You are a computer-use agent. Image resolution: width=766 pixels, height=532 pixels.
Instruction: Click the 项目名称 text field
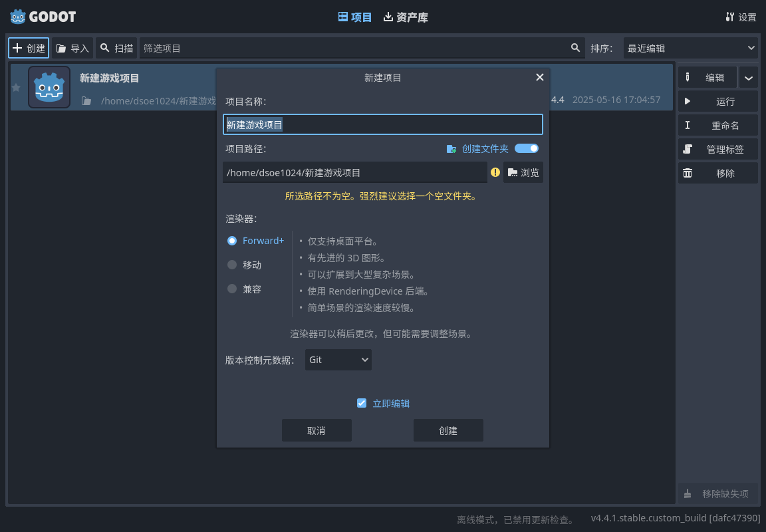click(x=383, y=124)
